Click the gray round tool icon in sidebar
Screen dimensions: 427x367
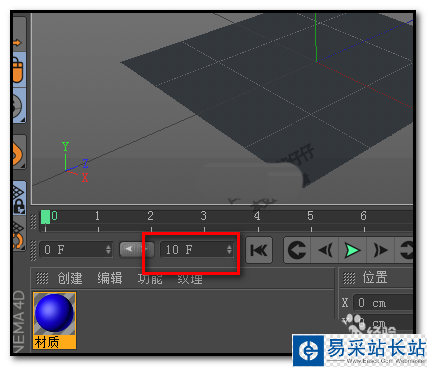[x=18, y=107]
